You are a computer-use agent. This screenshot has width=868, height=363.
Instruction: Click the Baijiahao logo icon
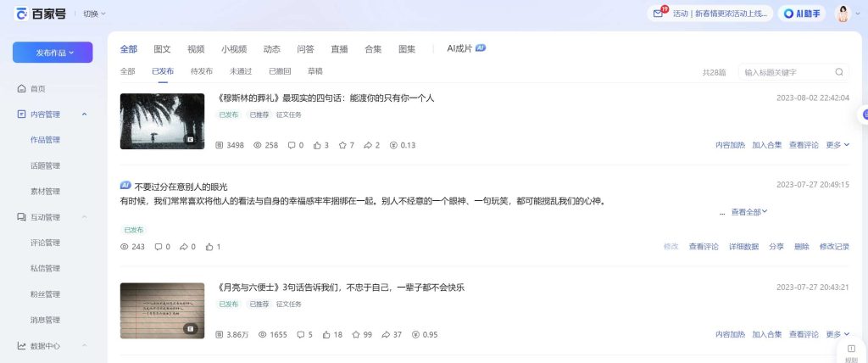coord(21,14)
